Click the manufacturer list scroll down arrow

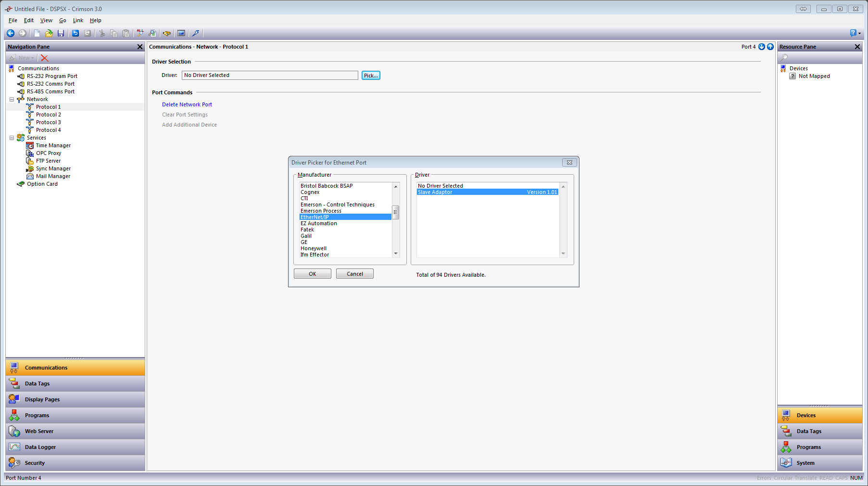tap(396, 254)
